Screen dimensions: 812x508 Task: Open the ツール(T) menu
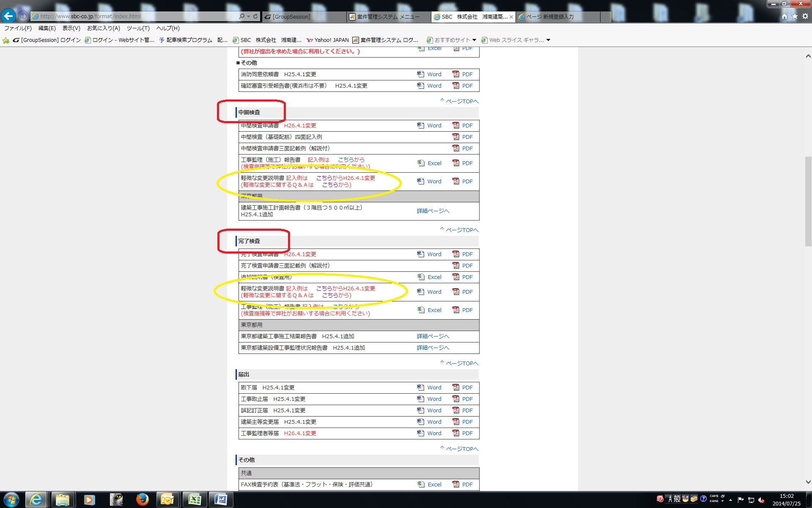pos(138,28)
